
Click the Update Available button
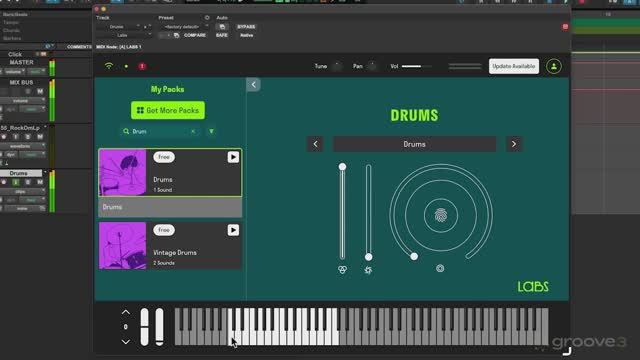coord(514,66)
